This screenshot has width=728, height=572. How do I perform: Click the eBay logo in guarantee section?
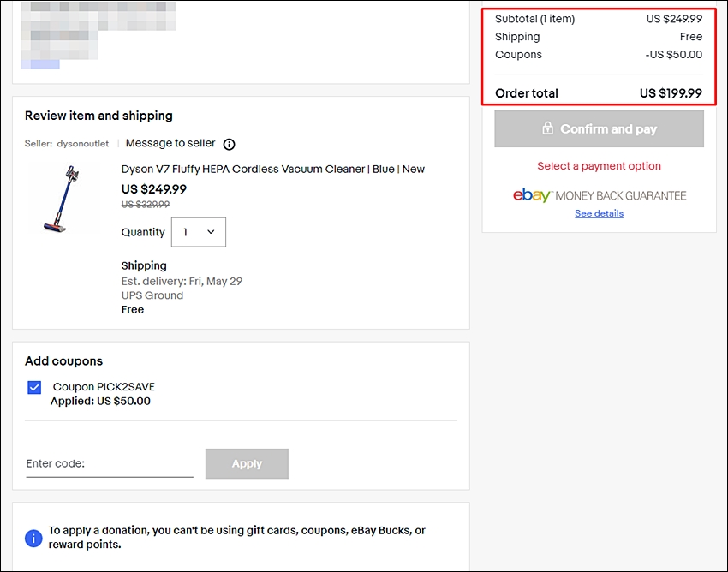(531, 195)
